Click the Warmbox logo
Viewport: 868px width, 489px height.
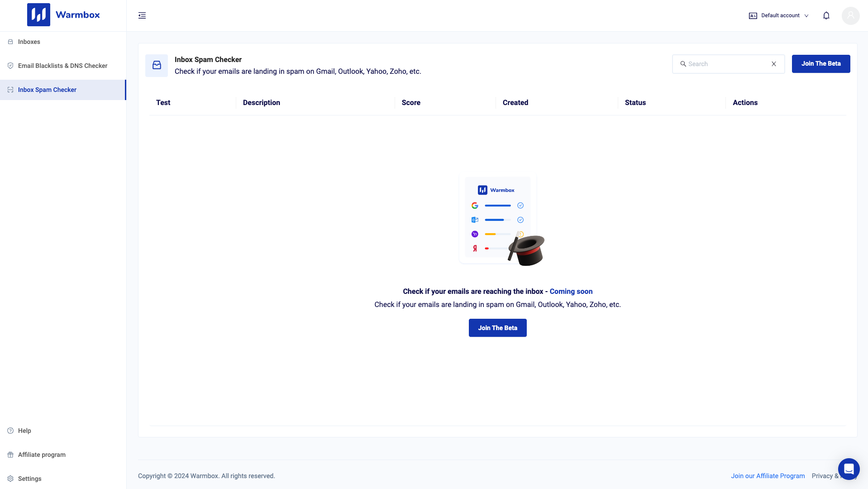63,14
